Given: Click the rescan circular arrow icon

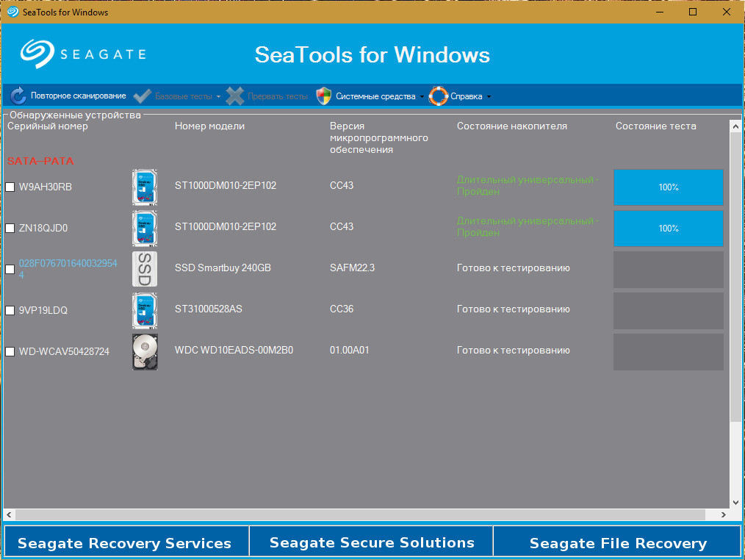Looking at the screenshot, I should point(18,96).
